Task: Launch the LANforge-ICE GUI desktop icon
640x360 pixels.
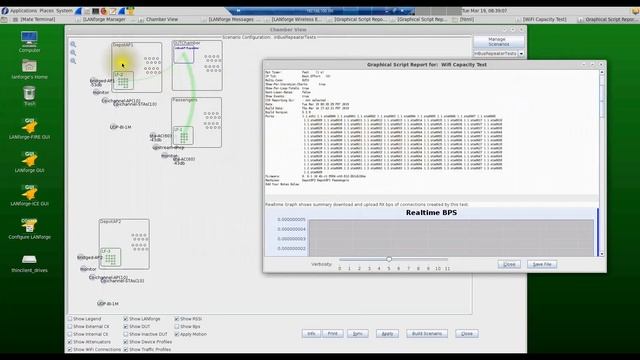Action: point(29,195)
